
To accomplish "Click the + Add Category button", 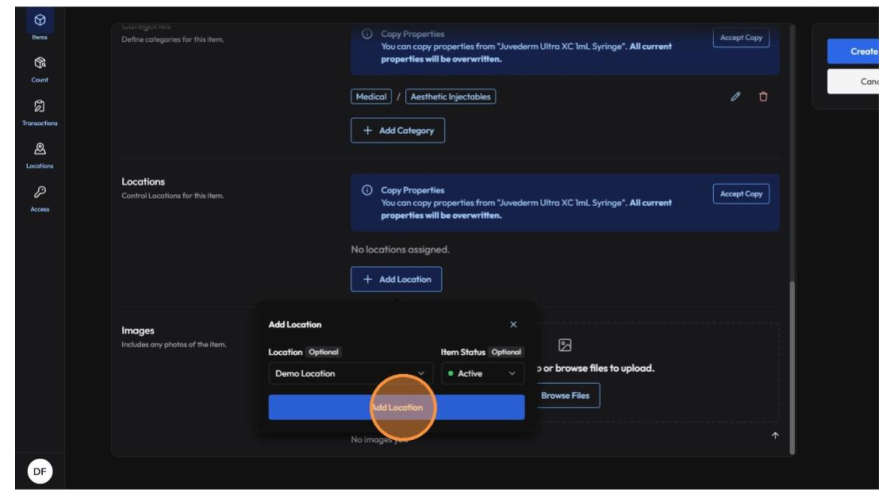I will (398, 130).
